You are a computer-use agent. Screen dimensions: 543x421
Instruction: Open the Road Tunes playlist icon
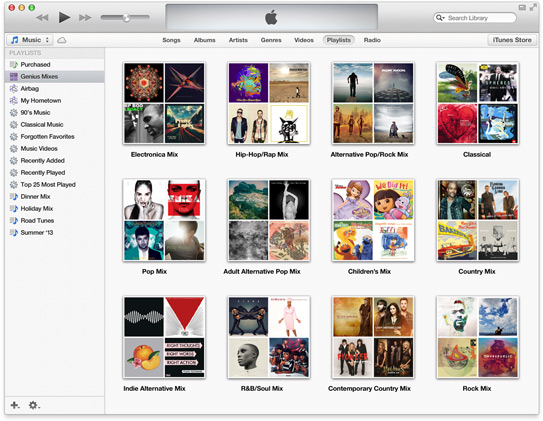tap(14, 221)
